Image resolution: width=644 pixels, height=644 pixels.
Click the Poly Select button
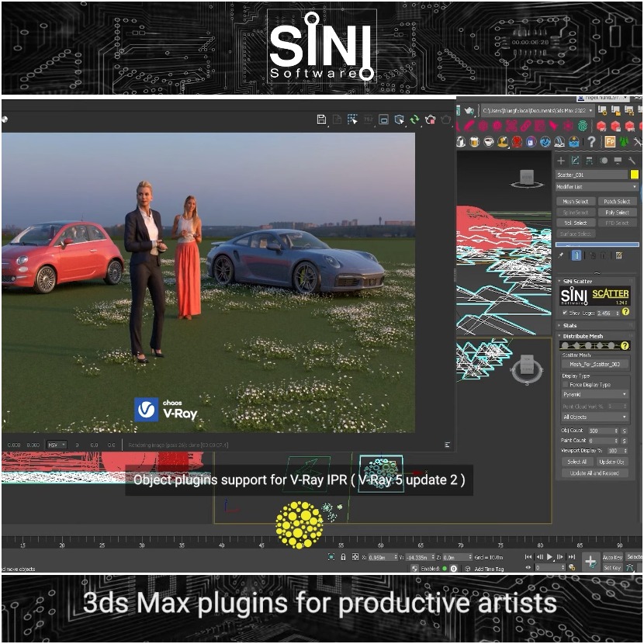pyautogui.click(x=617, y=213)
